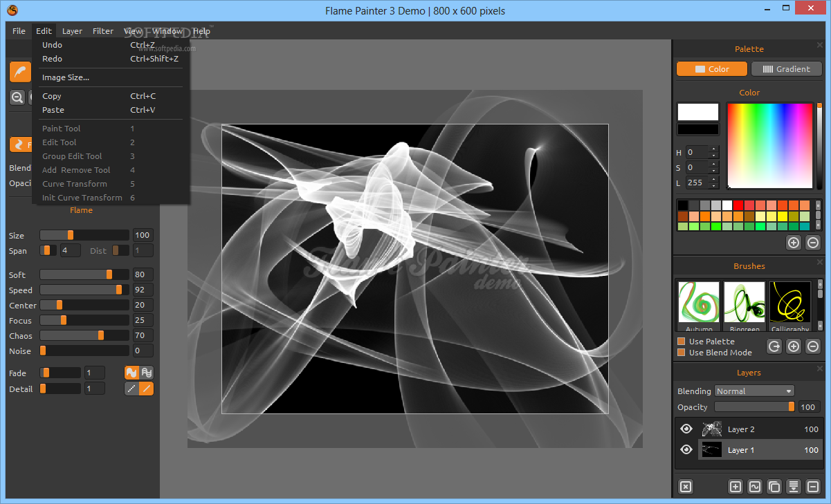
Task: Click the Speed slider handle
Action: tap(119, 290)
